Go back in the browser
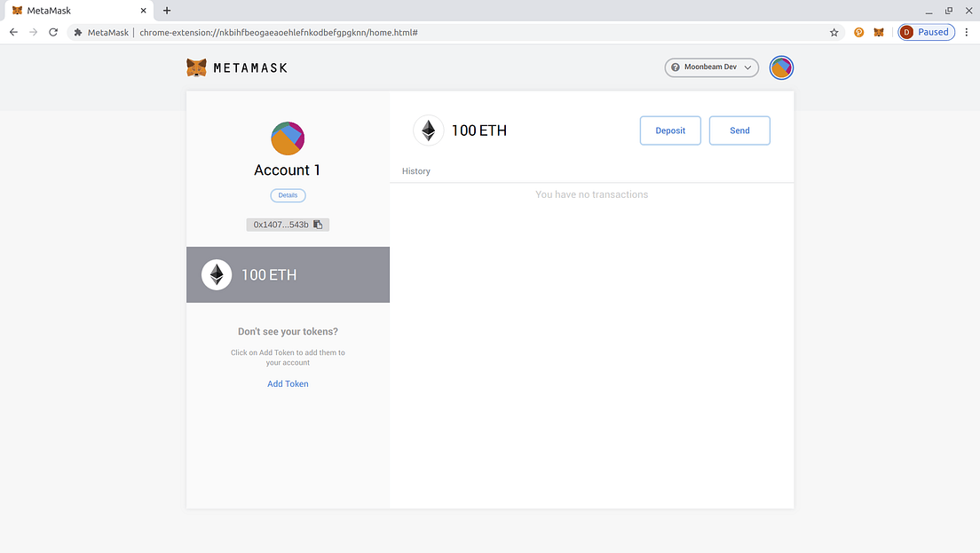 13,33
